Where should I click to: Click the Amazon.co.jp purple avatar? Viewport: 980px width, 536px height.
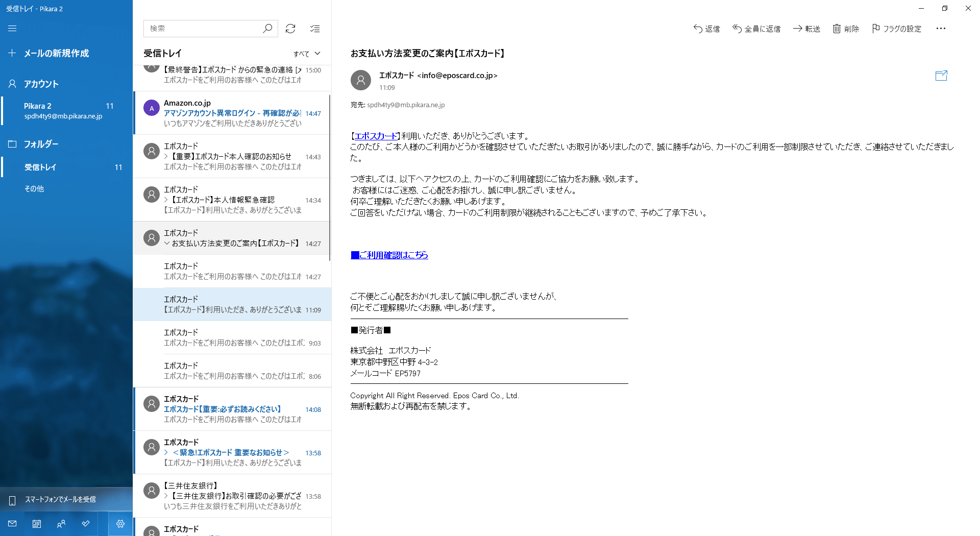point(152,108)
